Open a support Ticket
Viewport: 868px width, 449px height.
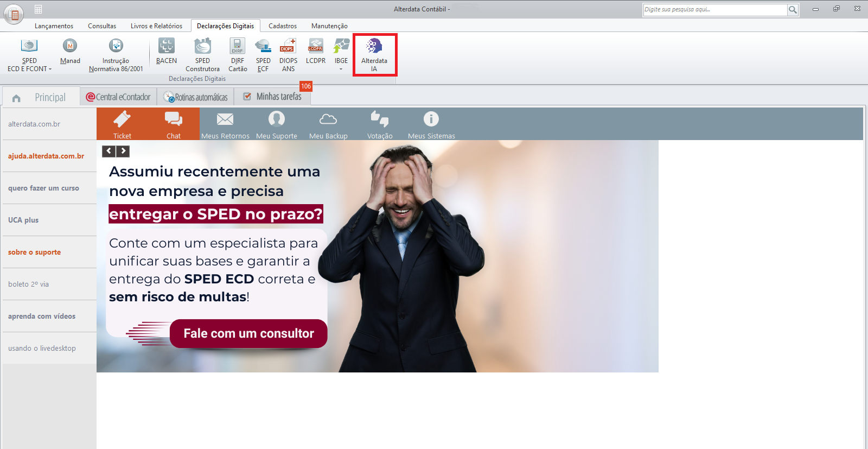coord(122,124)
